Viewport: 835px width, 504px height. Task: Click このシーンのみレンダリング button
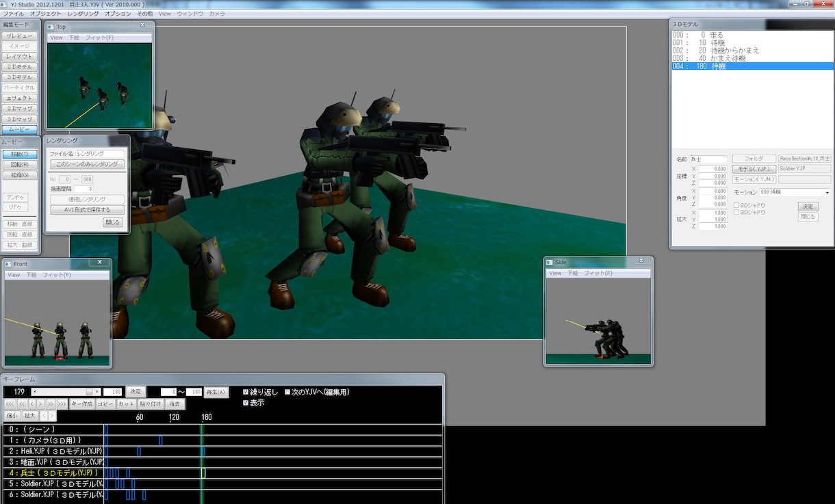[88, 164]
